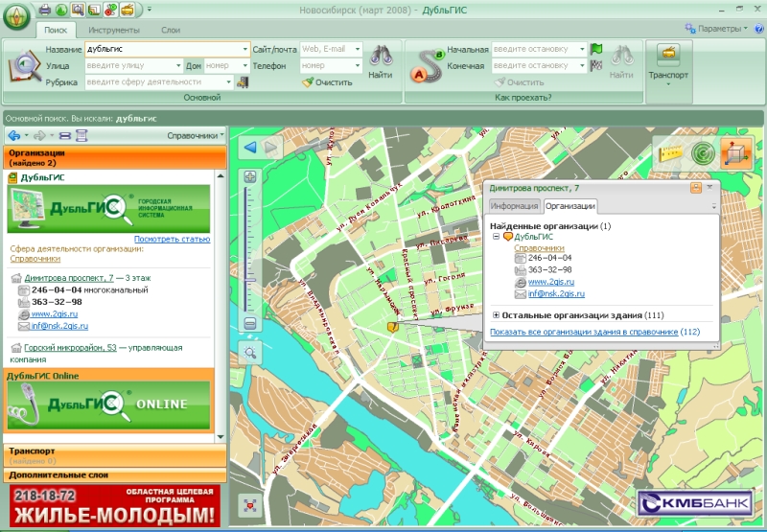Image resolution: width=767 pixels, height=532 pixels.
Task: Click the scroll-shaped icon in directory toolbar
Action: pos(81,136)
